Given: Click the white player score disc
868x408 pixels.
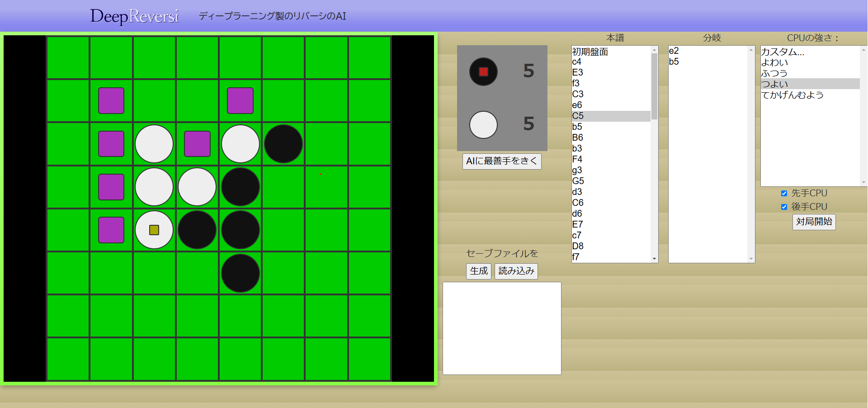Looking at the screenshot, I should pyautogui.click(x=483, y=125).
